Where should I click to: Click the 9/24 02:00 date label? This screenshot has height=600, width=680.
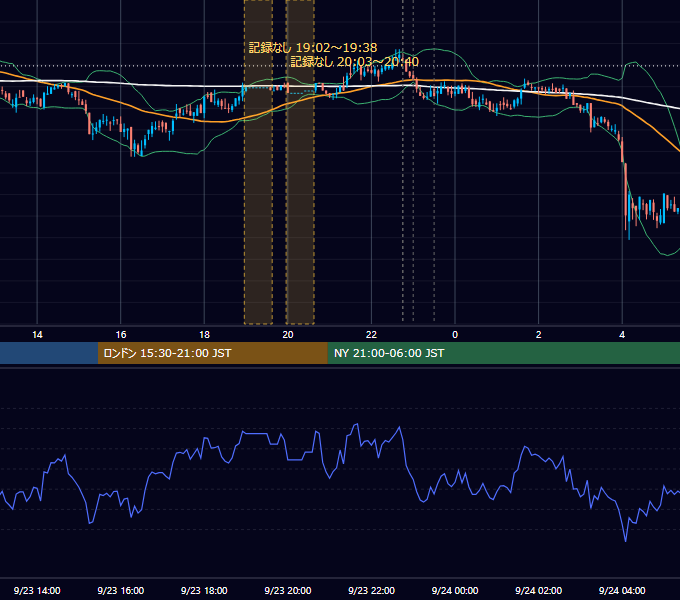[x=538, y=590]
